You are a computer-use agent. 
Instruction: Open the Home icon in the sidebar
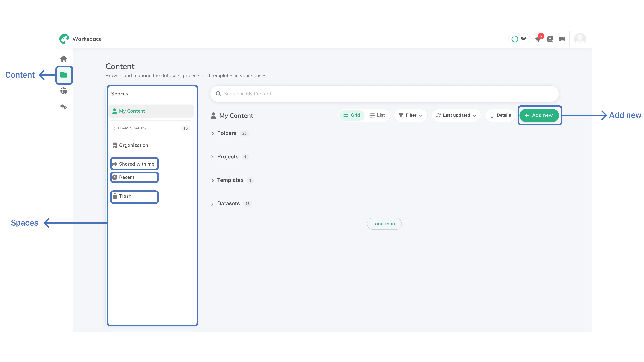tap(64, 59)
